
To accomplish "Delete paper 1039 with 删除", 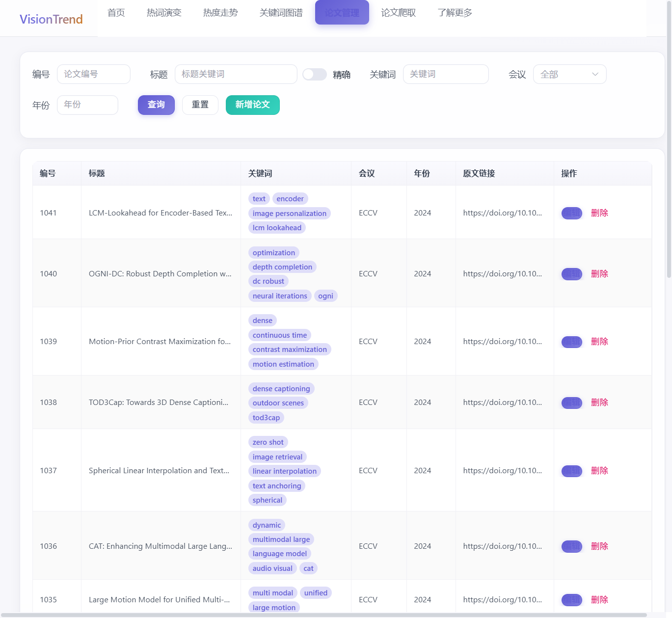I will [x=599, y=341].
